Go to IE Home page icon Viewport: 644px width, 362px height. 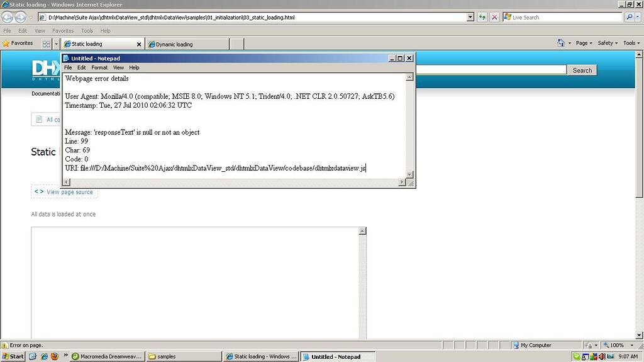click(x=561, y=43)
